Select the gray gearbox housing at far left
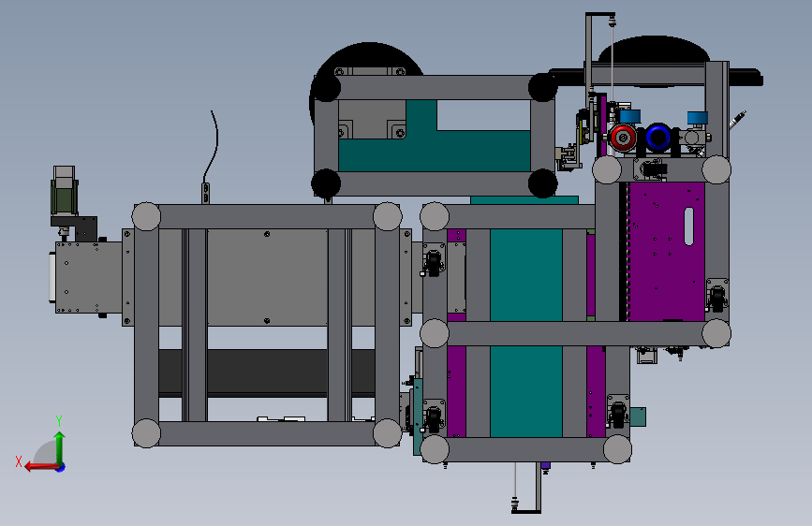Viewport: 812px width, 526px height. [88, 277]
